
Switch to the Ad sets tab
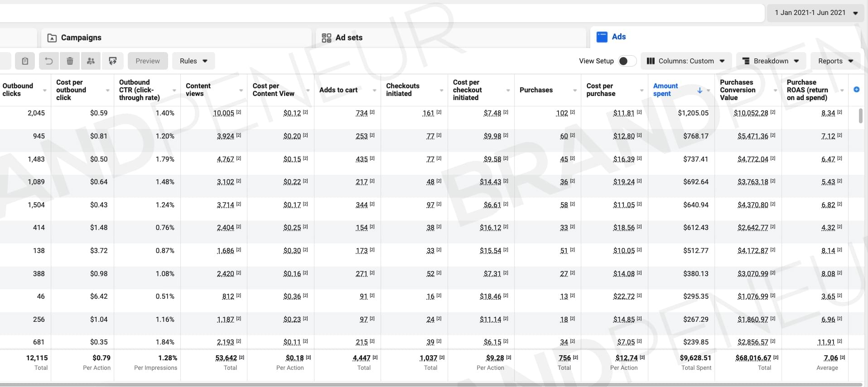tap(451, 38)
